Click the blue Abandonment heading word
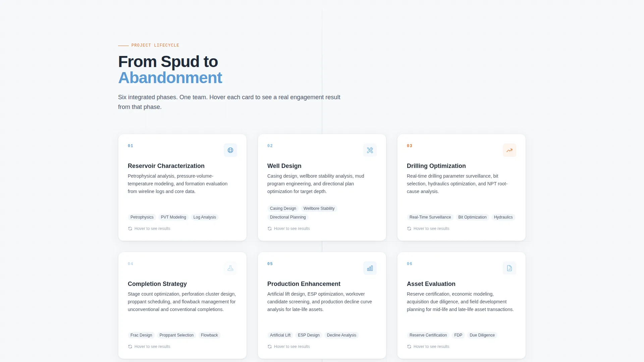 click(170, 78)
